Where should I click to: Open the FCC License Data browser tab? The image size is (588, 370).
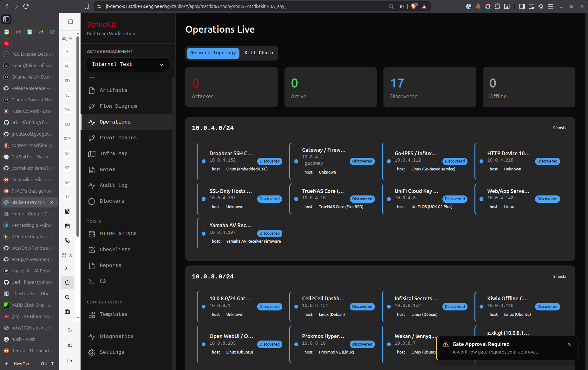(29, 54)
